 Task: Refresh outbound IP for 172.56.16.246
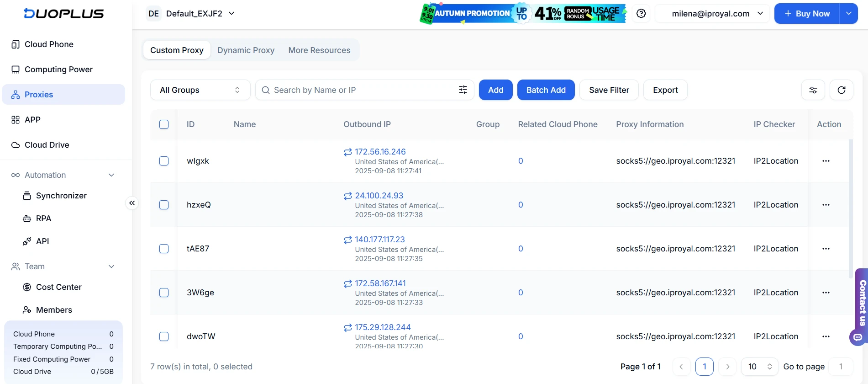pyautogui.click(x=348, y=152)
